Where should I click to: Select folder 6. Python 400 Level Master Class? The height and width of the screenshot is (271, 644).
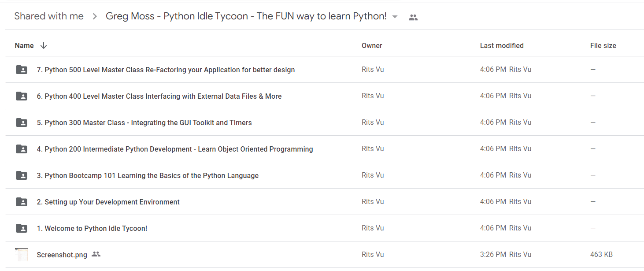[x=159, y=96]
